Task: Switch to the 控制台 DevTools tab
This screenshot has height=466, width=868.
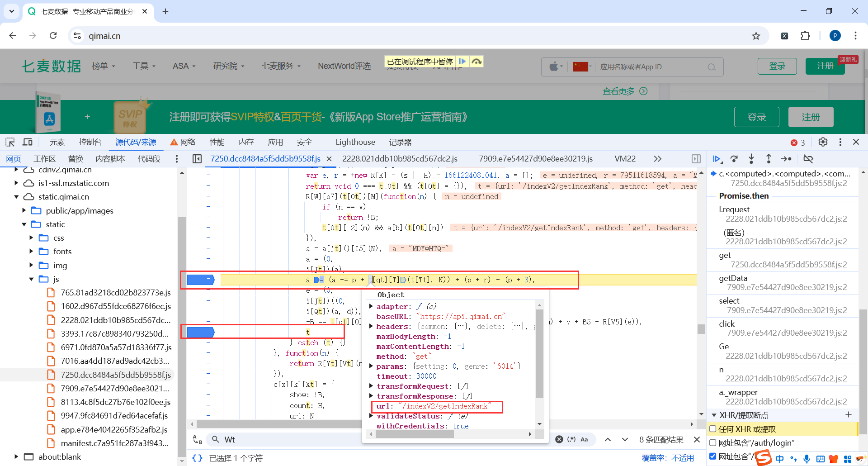Action: pyautogui.click(x=90, y=142)
